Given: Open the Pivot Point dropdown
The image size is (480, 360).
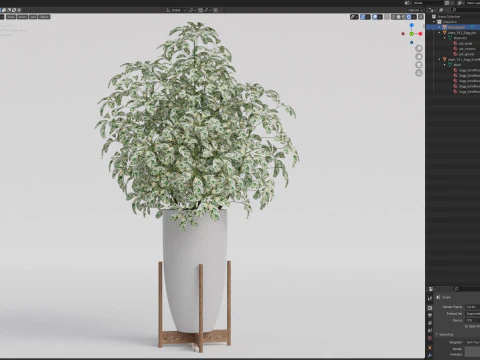Looking at the screenshot, I should pyautogui.click(x=192, y=10).
